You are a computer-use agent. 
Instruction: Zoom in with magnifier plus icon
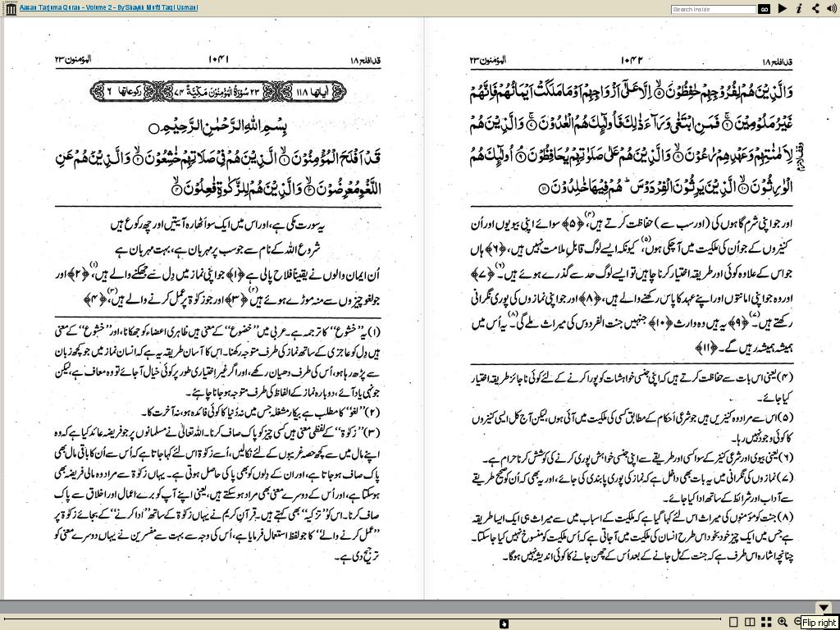tap(783, 622)
